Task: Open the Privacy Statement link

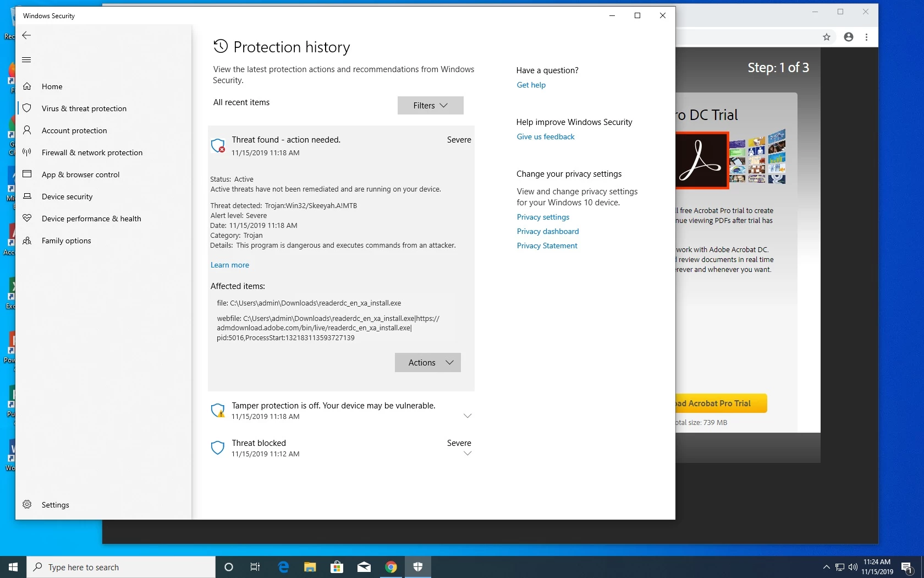Action: pos(547,246)
